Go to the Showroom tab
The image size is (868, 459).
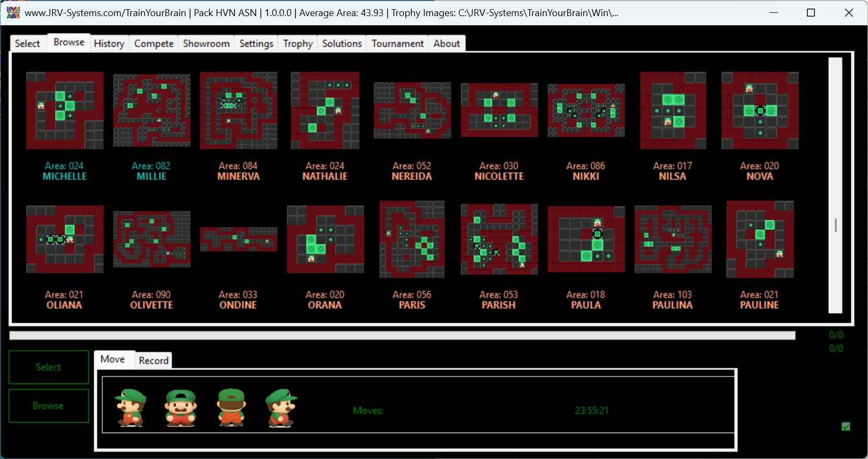coord(206,43)
